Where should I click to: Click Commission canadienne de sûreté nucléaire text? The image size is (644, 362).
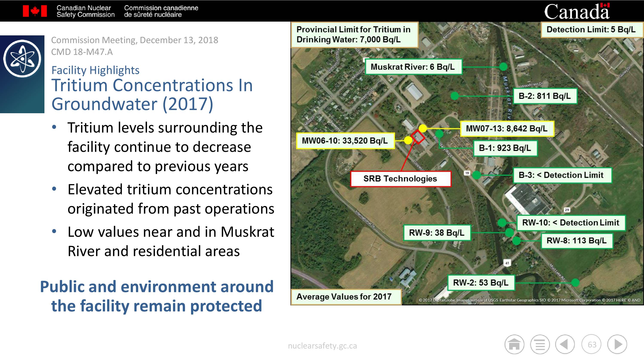point(161,11)
